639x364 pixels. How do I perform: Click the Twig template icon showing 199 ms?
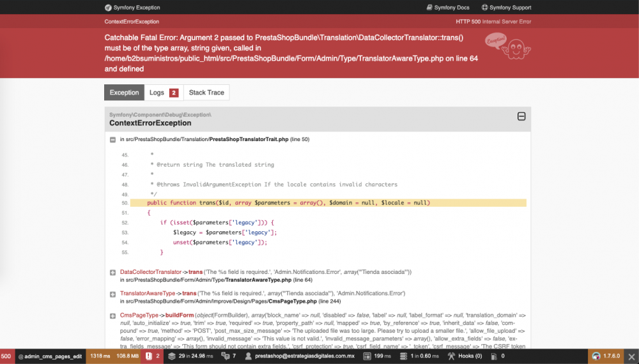367,356
